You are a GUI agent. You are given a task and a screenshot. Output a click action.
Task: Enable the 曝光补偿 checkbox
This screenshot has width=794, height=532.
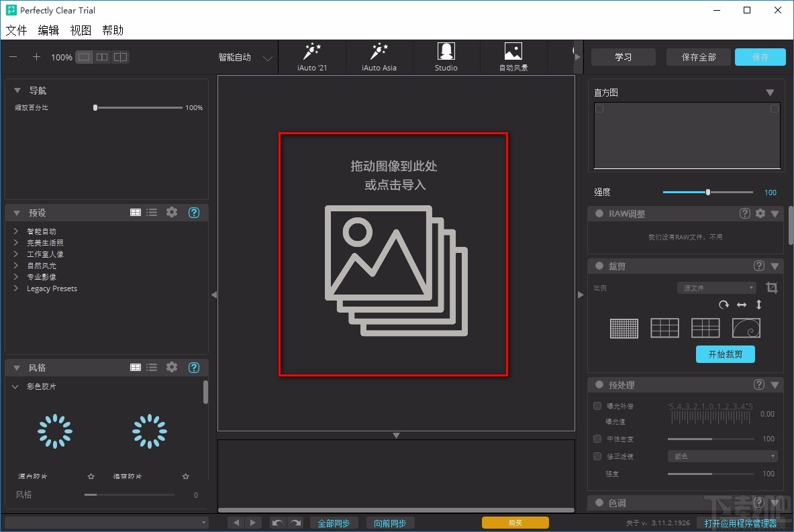point(597,406)
